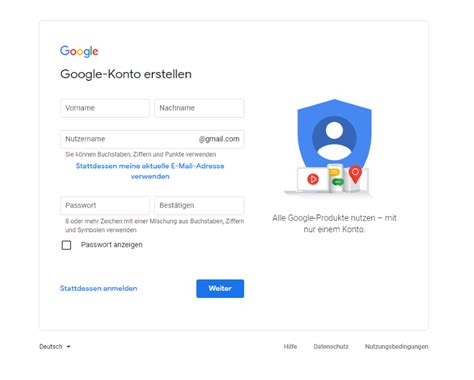The width and height of the screenshot is (474, 380).
Task: Open the Stattdessen anmelden link
Action: click(99, 288)
